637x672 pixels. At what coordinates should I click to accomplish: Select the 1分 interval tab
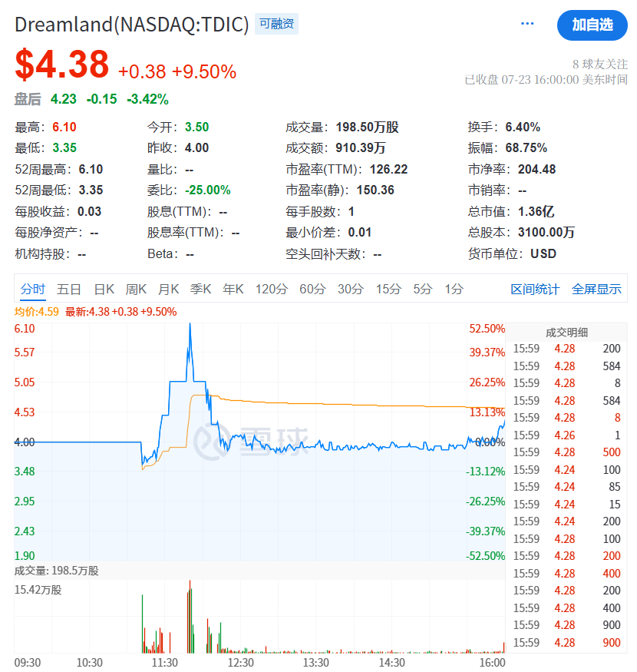coord(454,289)
